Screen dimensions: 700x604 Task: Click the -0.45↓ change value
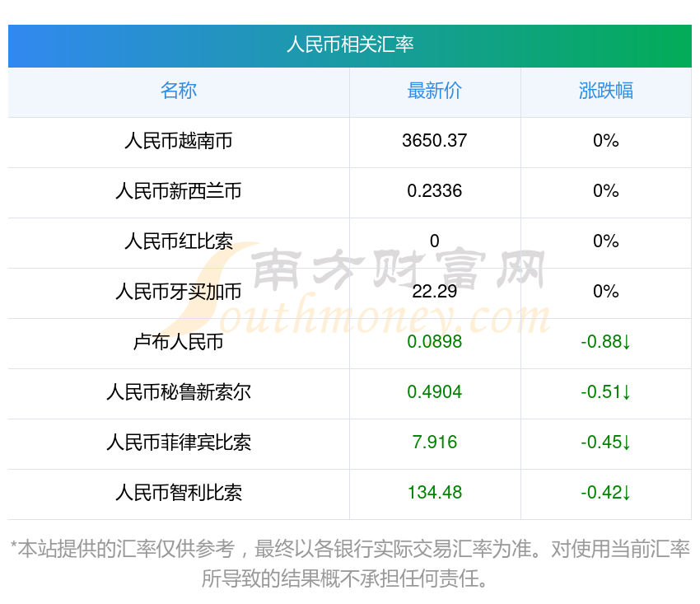606,442
